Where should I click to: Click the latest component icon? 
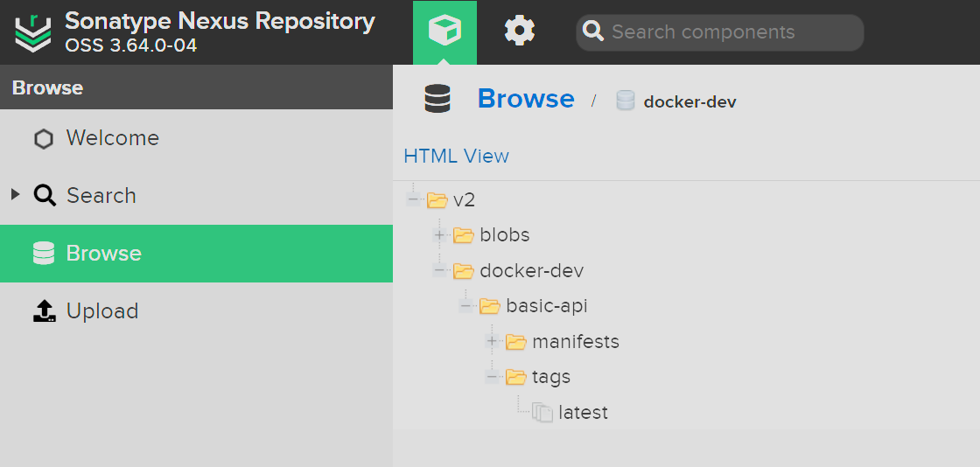click(542, 413)
